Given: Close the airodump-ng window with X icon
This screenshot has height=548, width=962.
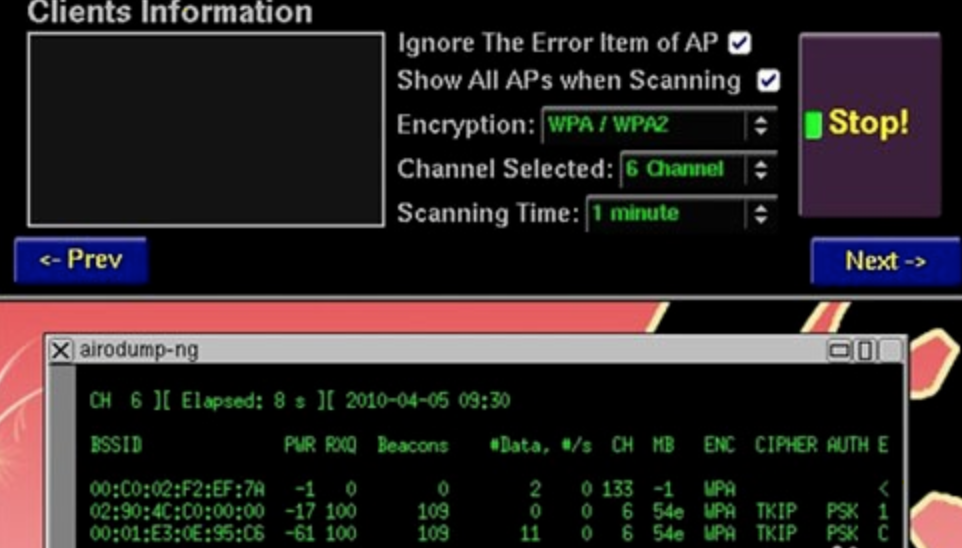Looking at the screenshot, I should 60,350.
